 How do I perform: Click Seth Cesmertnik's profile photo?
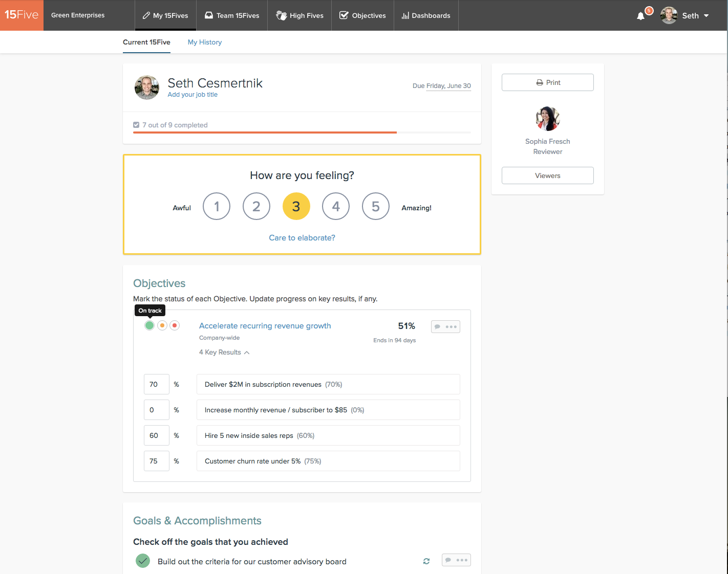coord(147,87)
